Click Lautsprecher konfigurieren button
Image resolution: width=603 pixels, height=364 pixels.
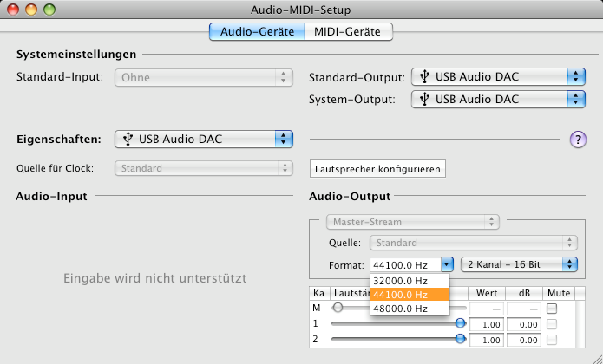pyautogui.click(x=377, y=169)
